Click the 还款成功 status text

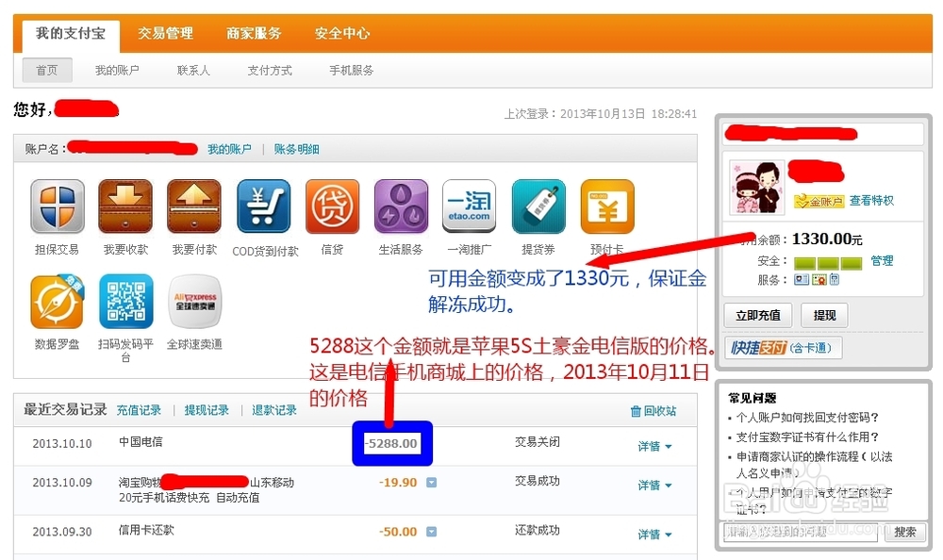[538, 530]
